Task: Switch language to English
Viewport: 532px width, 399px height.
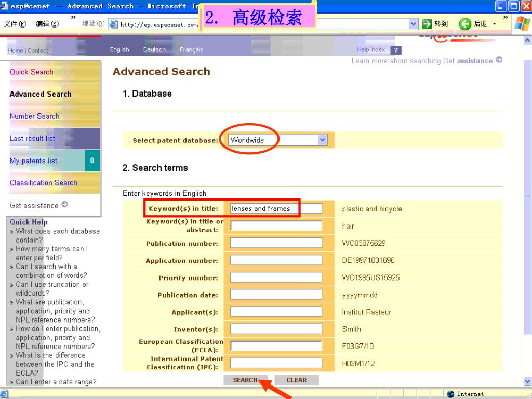Action: [119, 49]
